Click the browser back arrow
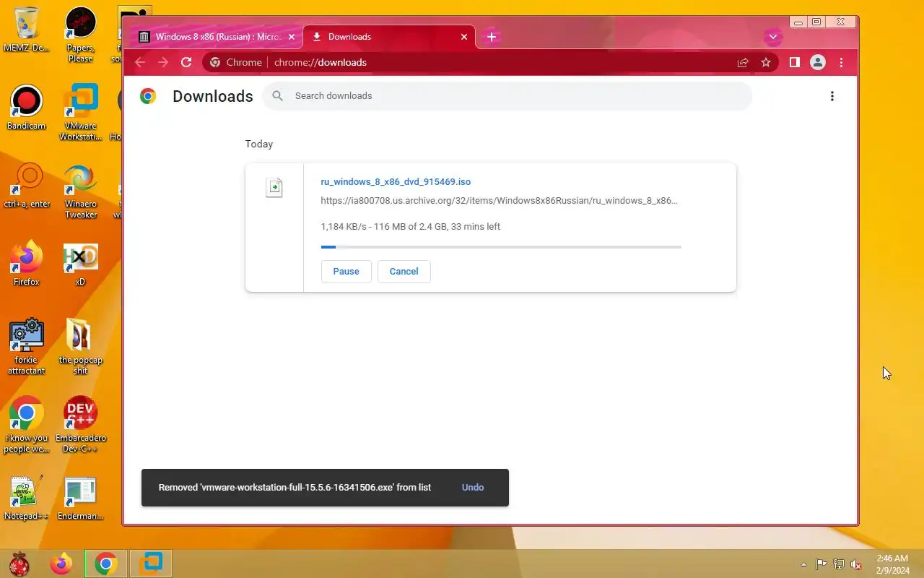Viewport: 924px width, 578px height. click(x=140, y=62)
